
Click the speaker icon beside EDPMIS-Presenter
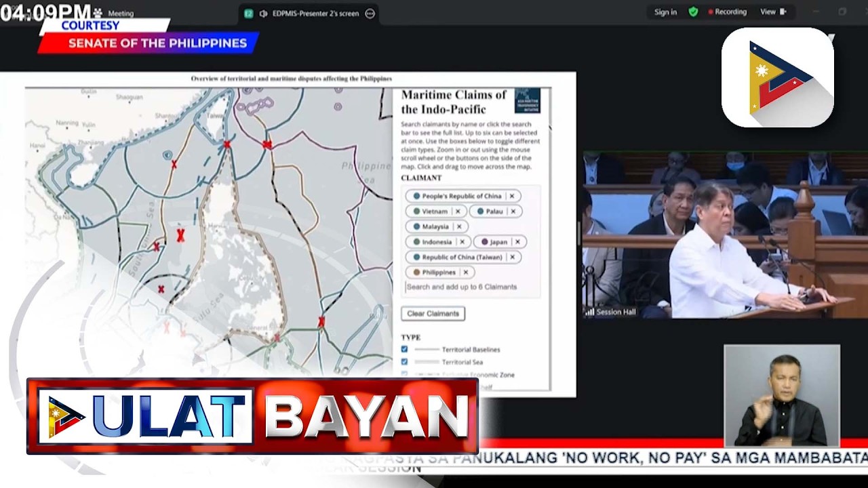coord(263,13)
